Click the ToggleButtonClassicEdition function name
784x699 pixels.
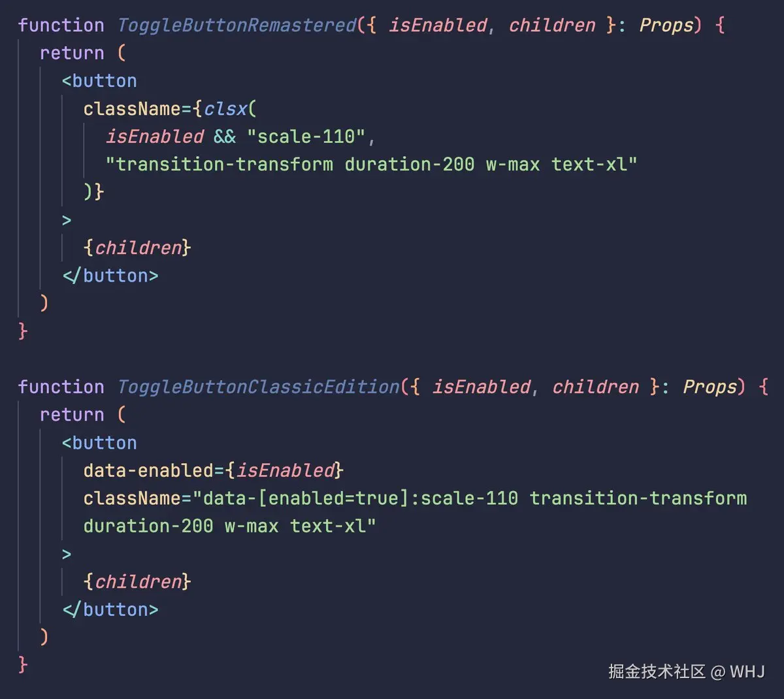258,387
